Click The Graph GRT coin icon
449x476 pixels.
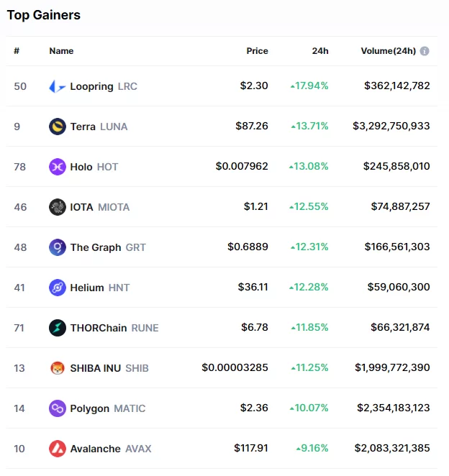(58, 247)
